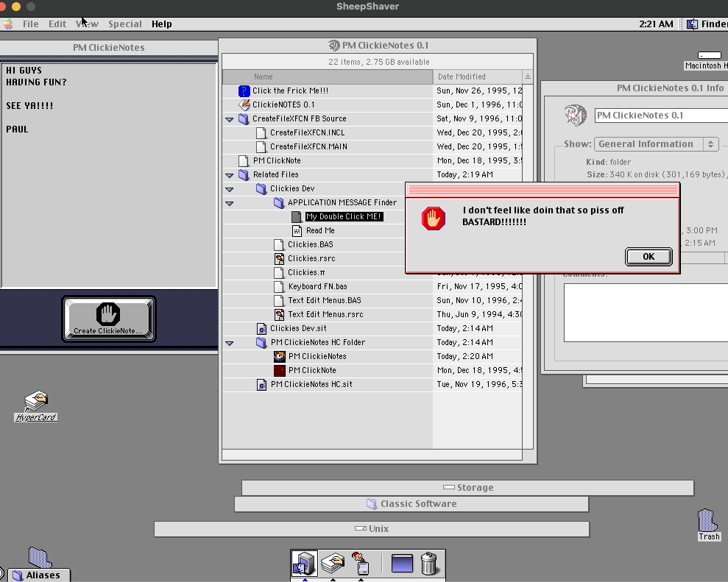Click the CreateFileXFCN.INCL document icon
Image resolution: width=728 pixels, height=582 pixels.
261,132
